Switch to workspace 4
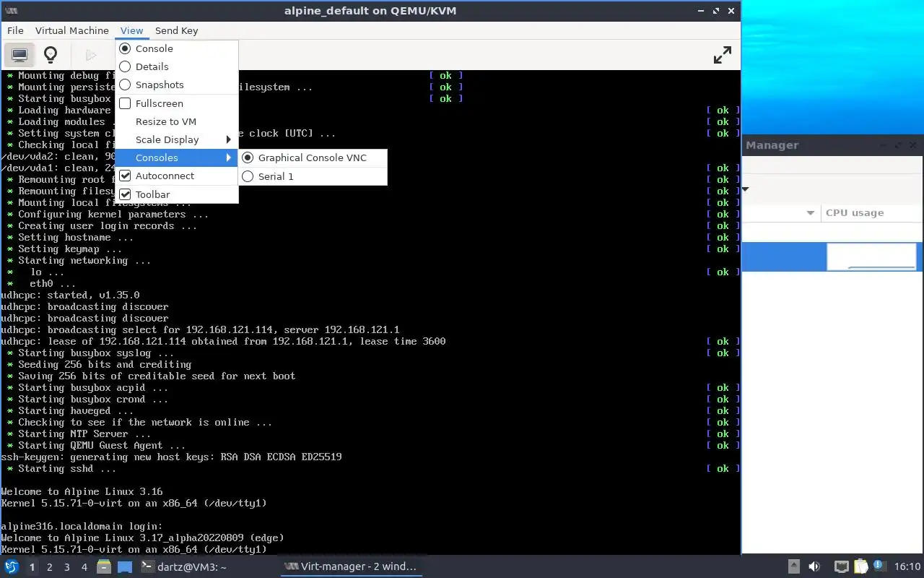924x578 pixels. point(84,567)
